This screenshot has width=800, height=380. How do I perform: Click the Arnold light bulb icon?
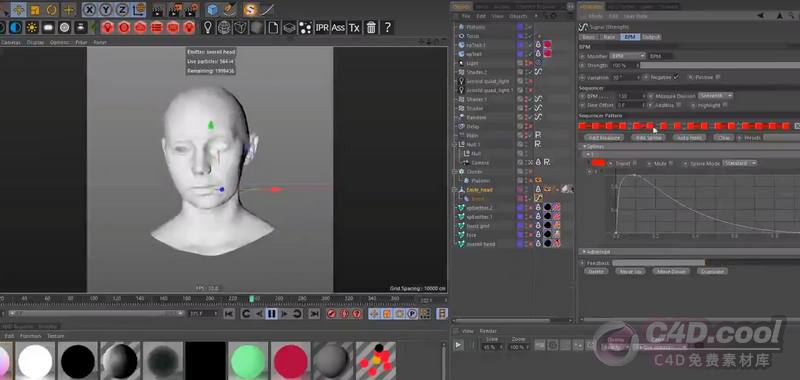208,28
